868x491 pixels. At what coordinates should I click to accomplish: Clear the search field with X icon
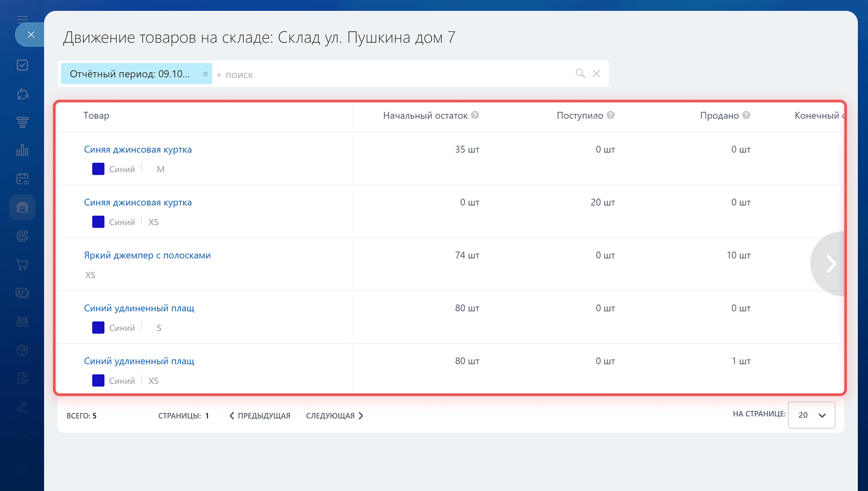[x=596, y=73]
